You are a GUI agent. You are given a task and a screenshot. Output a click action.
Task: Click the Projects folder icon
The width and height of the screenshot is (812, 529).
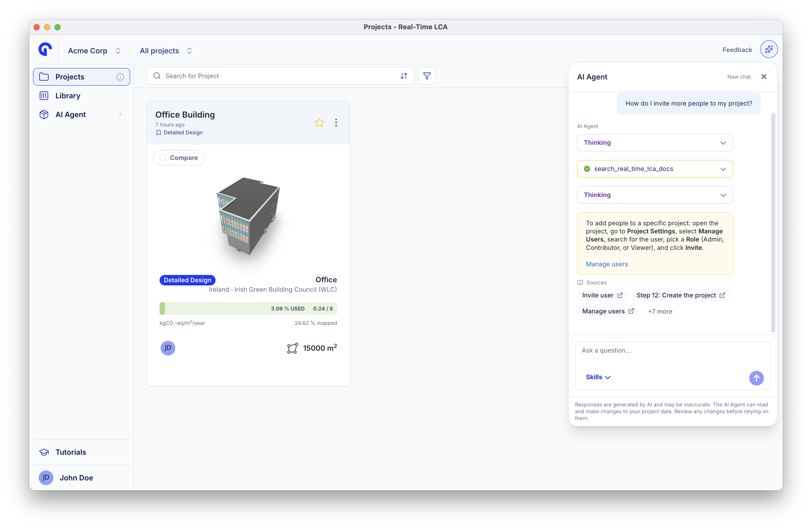coord(44,77)
